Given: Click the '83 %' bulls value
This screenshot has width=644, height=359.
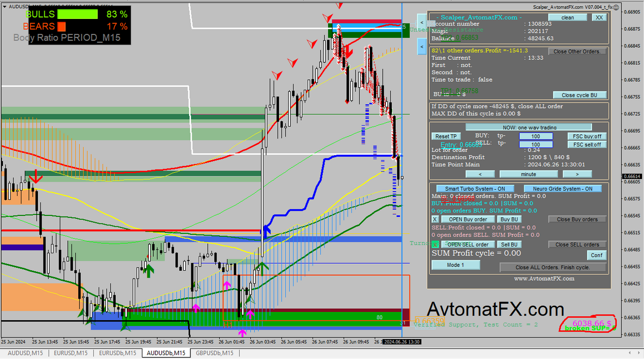Looking at the screenshot, I should (x=117, y=14).
